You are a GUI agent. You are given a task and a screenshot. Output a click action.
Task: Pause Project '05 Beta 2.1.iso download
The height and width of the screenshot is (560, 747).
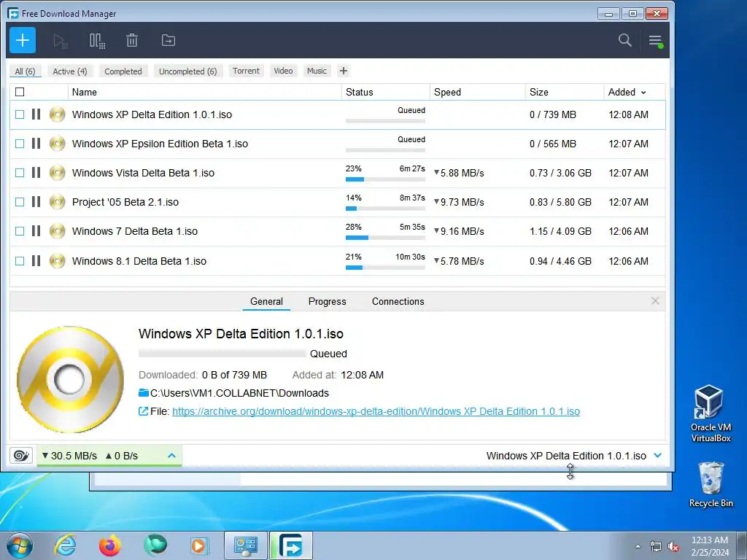36,202
